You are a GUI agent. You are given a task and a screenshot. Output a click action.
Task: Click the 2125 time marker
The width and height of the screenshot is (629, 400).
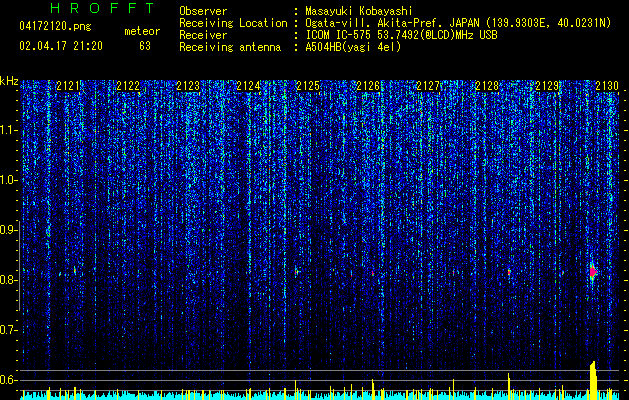[x=308, y=86]
